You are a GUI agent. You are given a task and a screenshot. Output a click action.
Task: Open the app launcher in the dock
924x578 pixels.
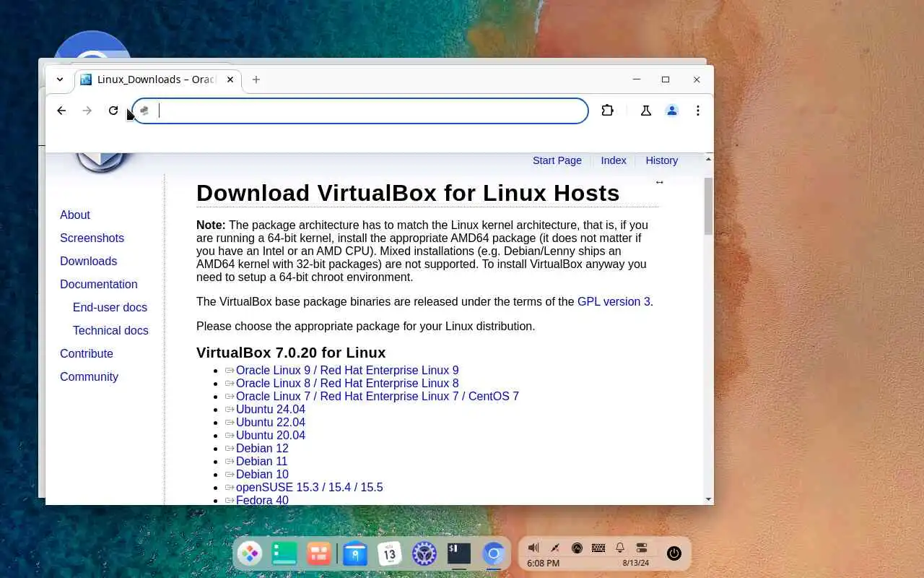pyautogui.click(x=250, y=554)
